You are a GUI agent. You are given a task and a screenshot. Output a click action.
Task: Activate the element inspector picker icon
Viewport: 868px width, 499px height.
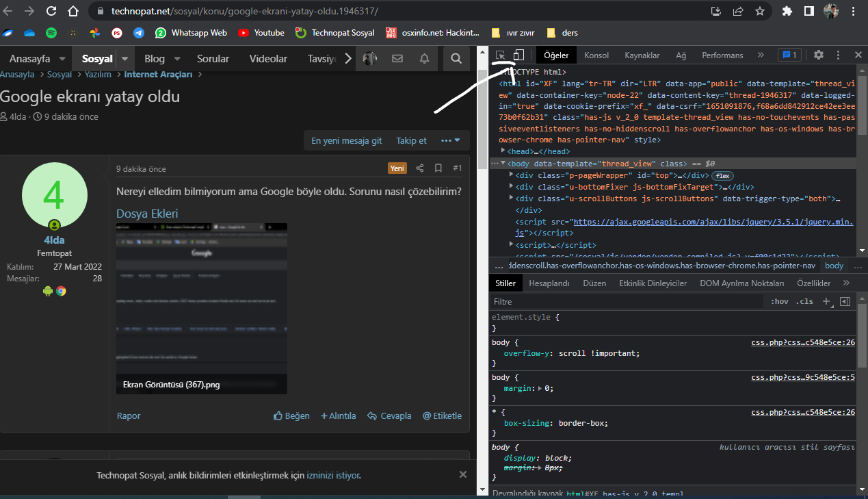tap(501, 55)
